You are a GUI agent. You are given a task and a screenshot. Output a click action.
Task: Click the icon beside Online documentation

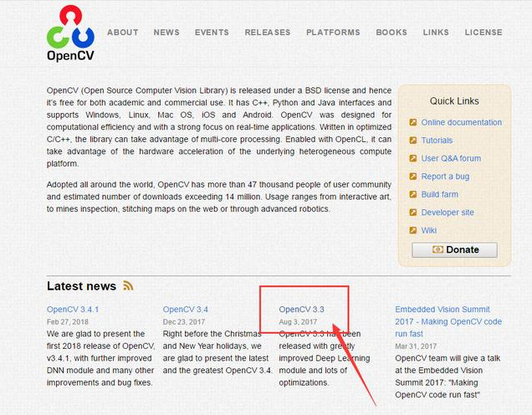point(413,122)
